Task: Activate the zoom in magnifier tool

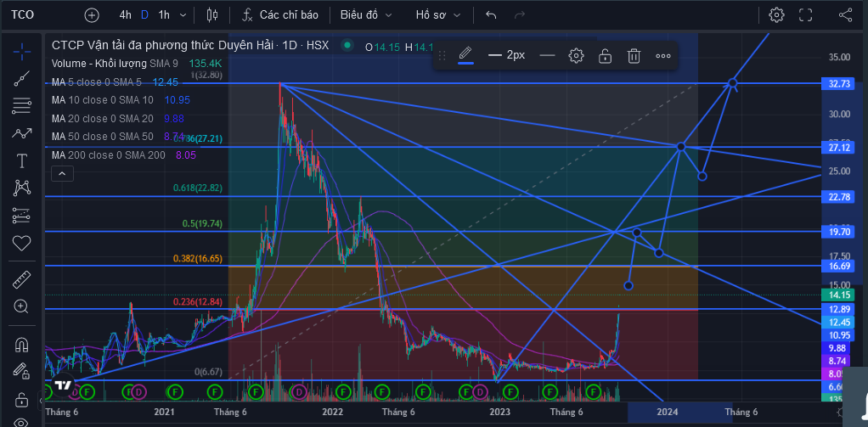Action: [21, 306]
